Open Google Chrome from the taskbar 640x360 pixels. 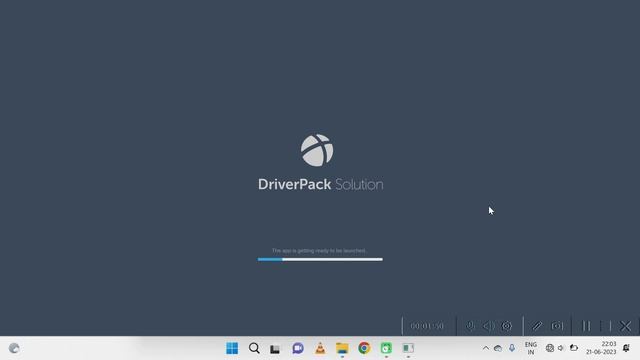(x=364, y=348)
